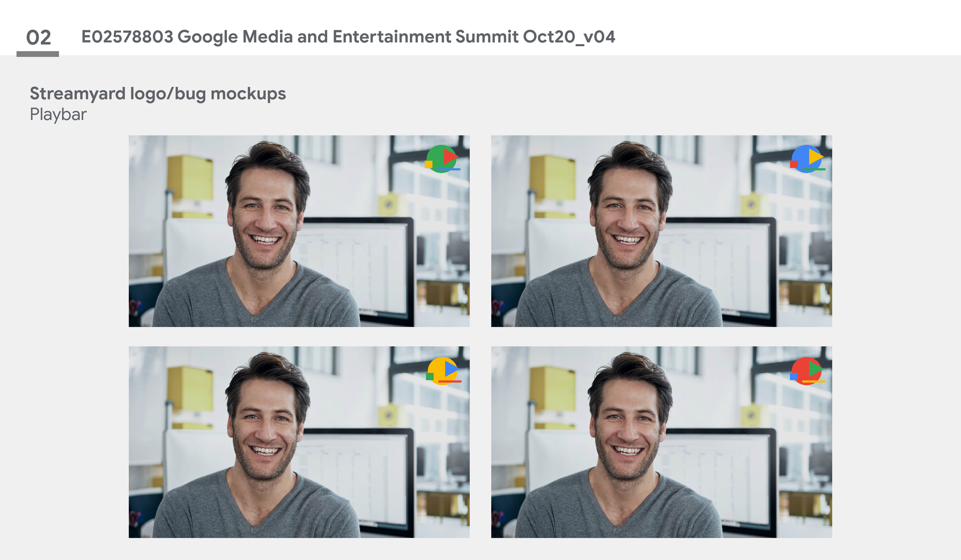Select the bottom-left mockup photo
961x560 pixels.
pos(299,442)
